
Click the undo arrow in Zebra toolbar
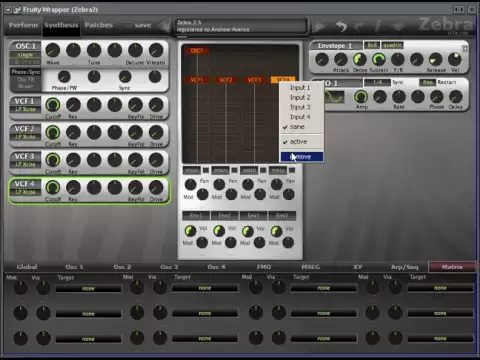pos(341,26)
